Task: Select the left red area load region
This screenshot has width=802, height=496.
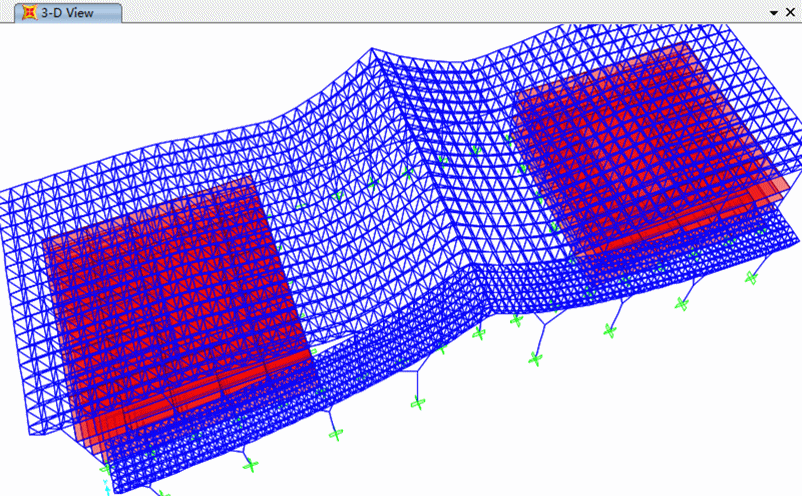Action: [170, 300]
